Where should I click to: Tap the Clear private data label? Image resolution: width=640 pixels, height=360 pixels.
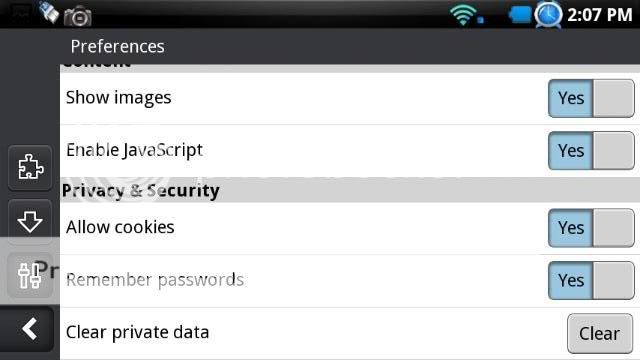click(x=138, y=332)
